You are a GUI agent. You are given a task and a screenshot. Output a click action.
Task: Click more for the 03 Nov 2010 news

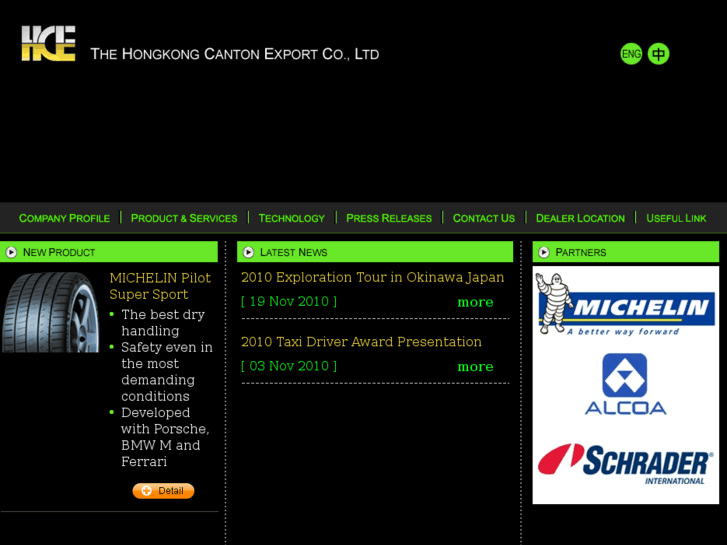(475, 366)
